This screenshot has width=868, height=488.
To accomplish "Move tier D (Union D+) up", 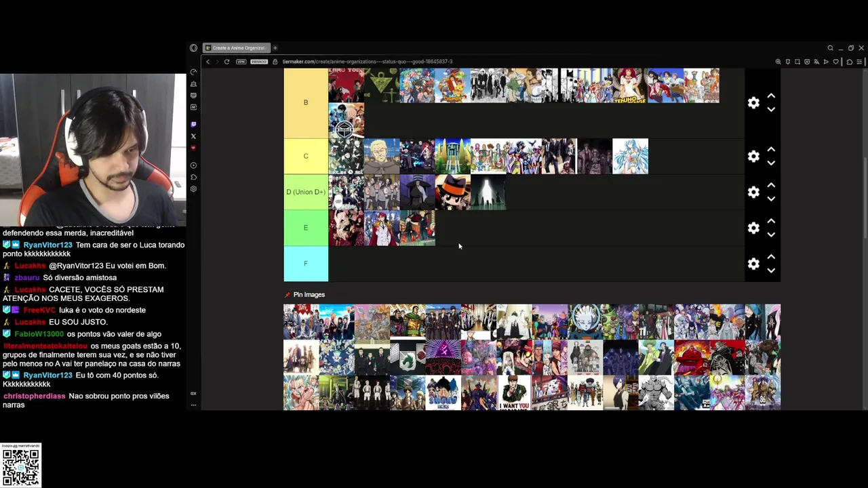I will (771, 185).
